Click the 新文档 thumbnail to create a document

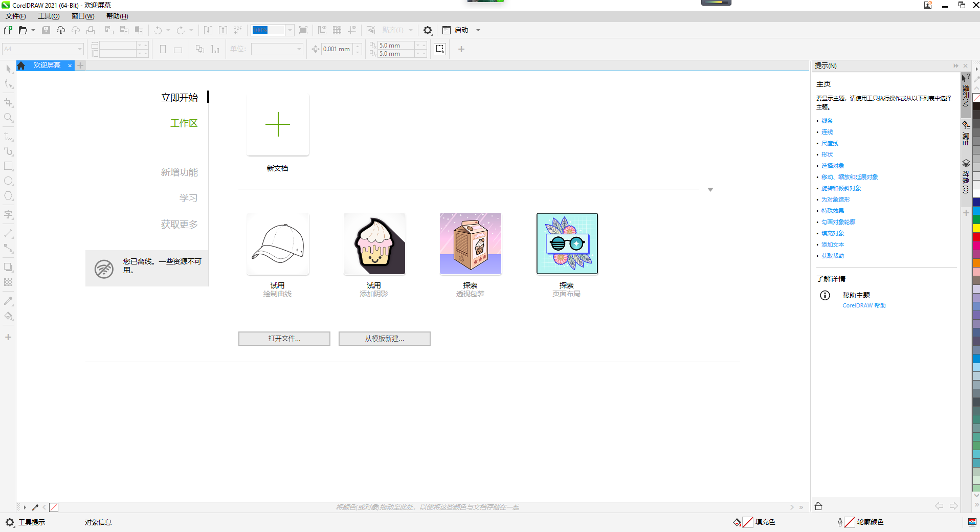277,124
